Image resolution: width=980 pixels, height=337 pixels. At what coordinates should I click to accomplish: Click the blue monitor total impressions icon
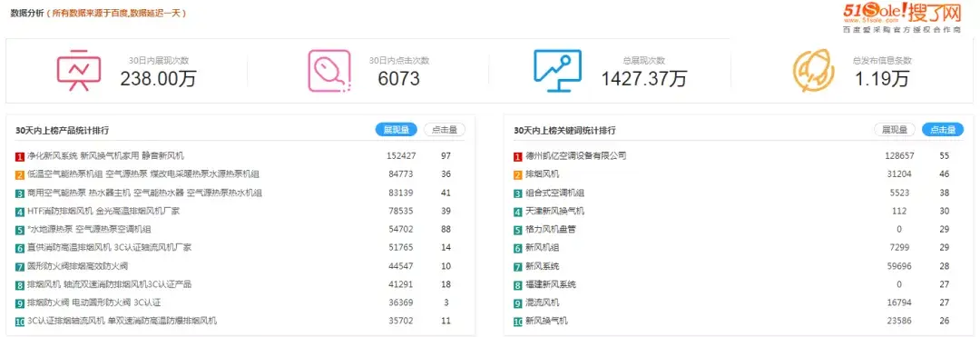pyautogui.click(x=557, y=71)
